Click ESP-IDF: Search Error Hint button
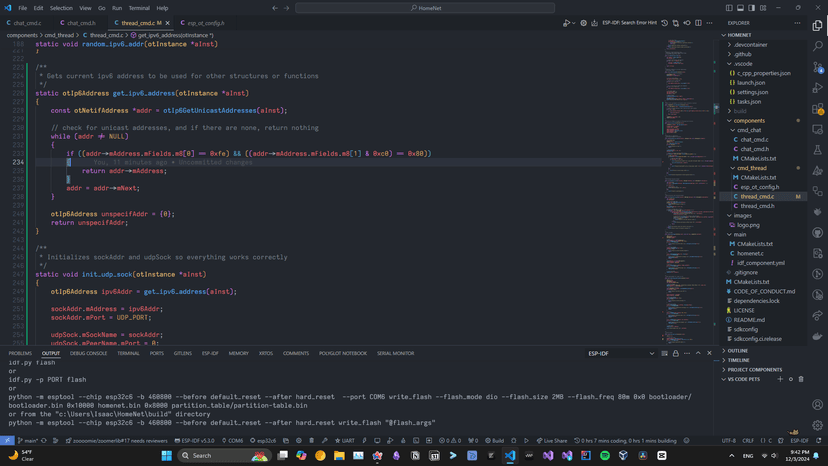 (x=630, y=23)
